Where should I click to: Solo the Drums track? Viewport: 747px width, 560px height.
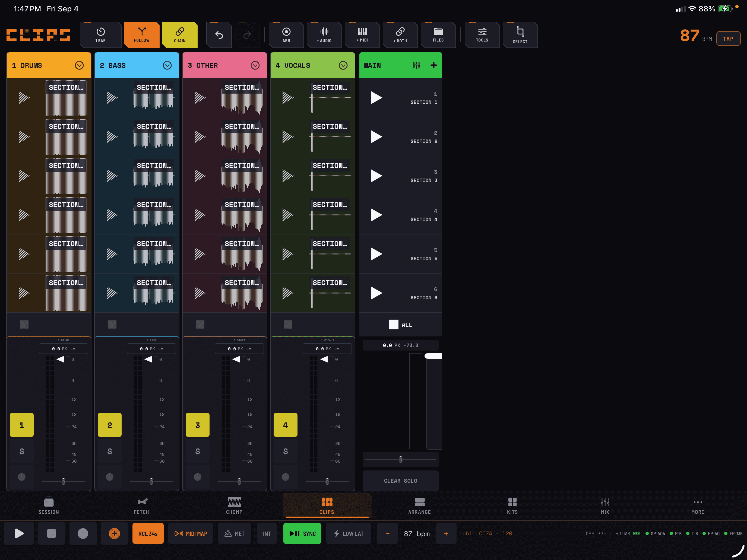tap(22, 451)
